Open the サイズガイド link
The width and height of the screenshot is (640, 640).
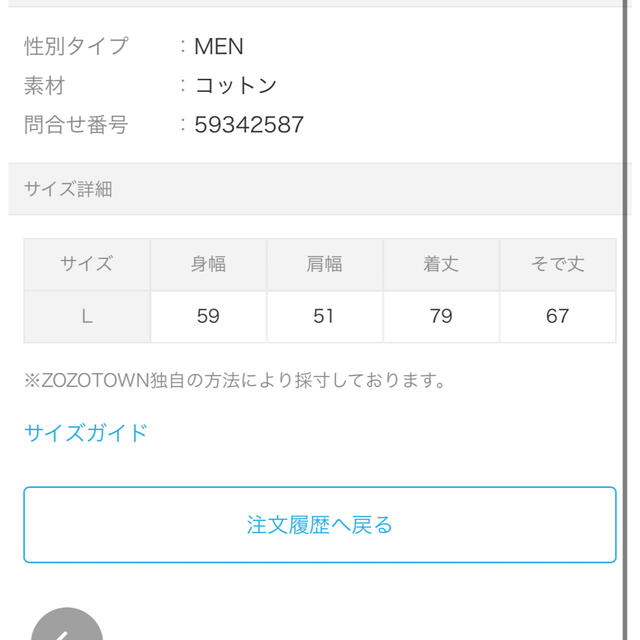[x=86, y=433]
